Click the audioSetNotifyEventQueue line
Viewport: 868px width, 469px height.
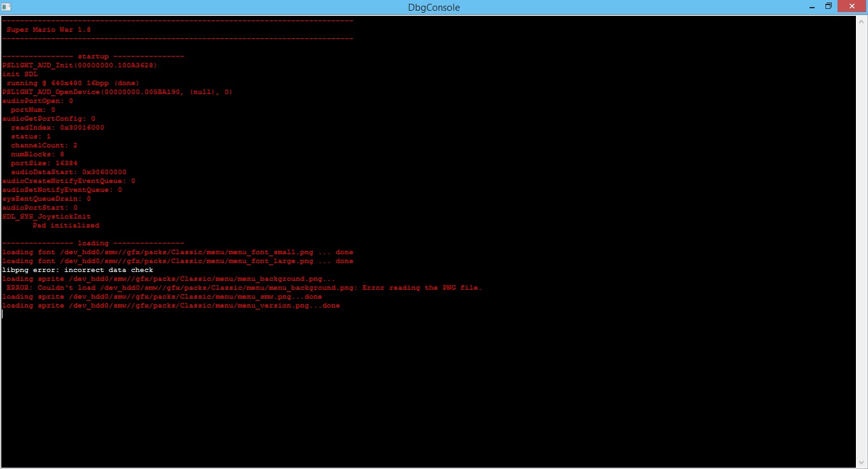click(62, 190)
